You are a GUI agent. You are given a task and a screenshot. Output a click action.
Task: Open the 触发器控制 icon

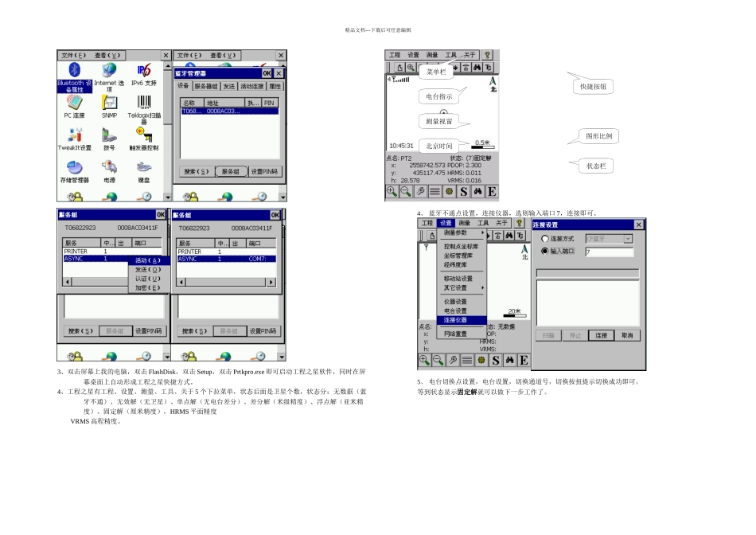[144, 139]
